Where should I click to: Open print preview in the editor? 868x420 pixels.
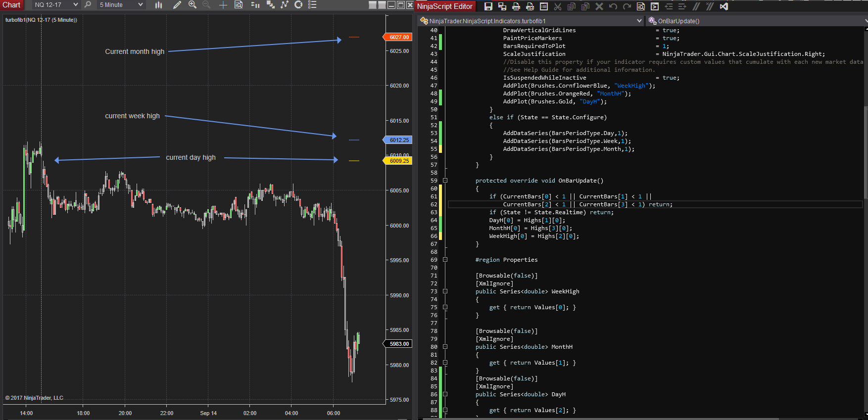point(530,6)
